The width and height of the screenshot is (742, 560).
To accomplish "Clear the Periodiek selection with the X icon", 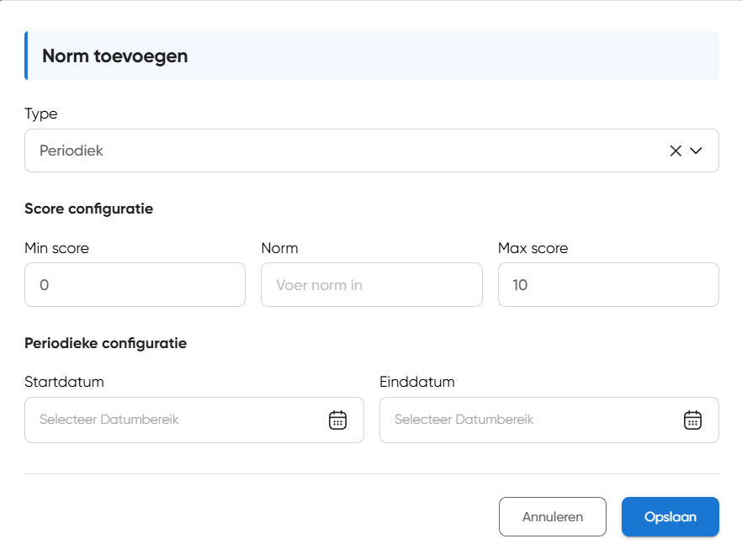I will click(x=675, y=151).
